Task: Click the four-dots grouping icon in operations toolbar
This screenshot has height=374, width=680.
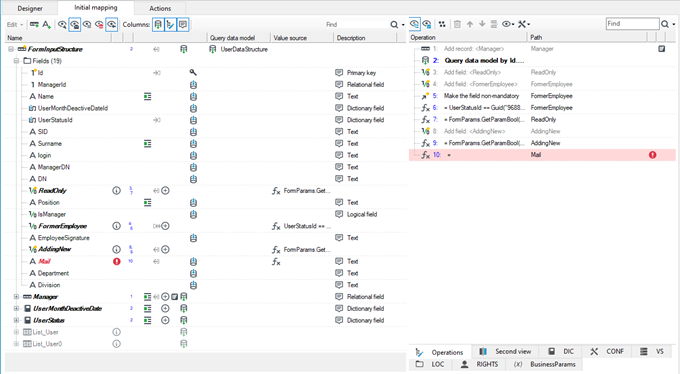Action: (x=442, y=24)
